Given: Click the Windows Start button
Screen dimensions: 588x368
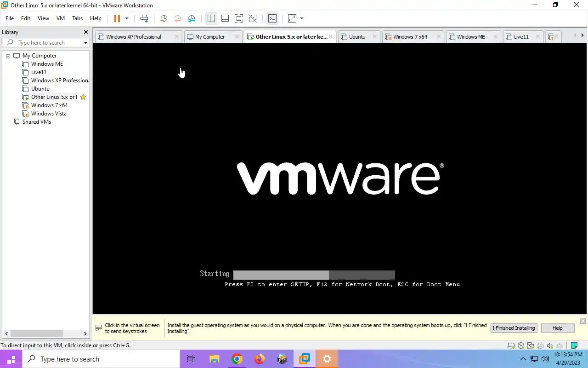Looking at the screenshot, I should 11,359.
